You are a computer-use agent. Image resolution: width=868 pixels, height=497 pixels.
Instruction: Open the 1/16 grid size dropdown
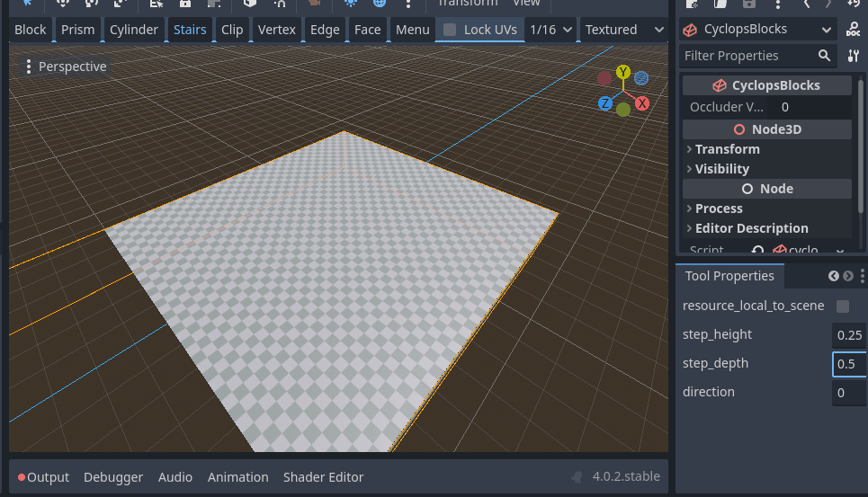[550, 30]
